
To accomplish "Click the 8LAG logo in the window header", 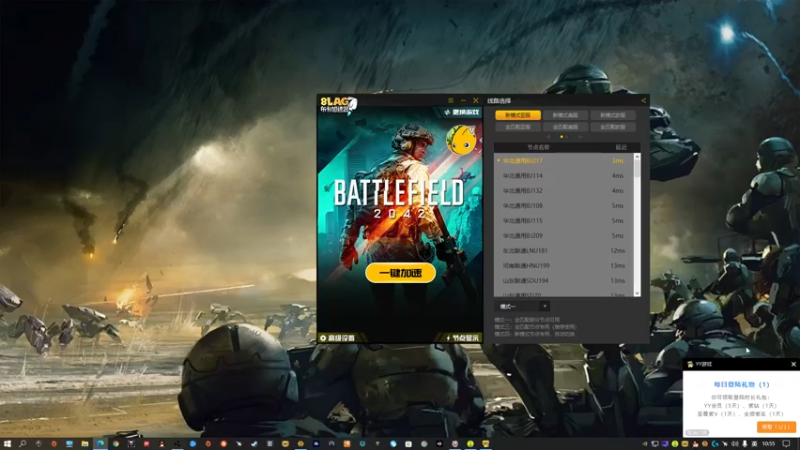I will tap(338, 105).
